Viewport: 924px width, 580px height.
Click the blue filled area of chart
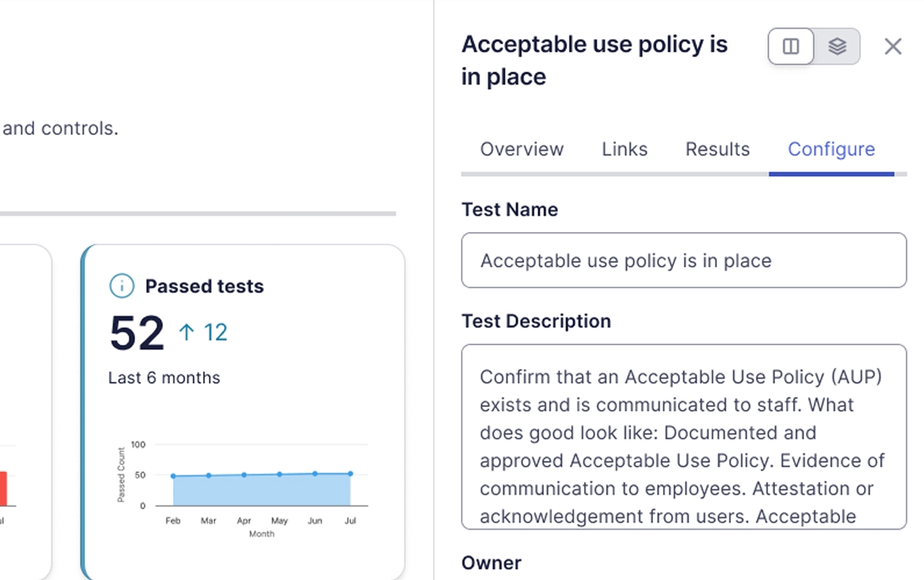tap(262, 491)
